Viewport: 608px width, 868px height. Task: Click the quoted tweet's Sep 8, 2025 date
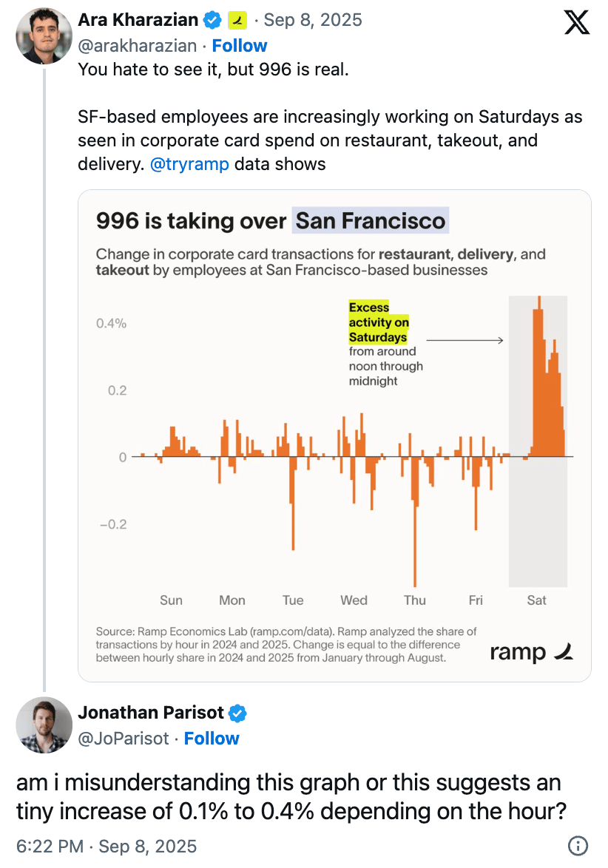313,20
